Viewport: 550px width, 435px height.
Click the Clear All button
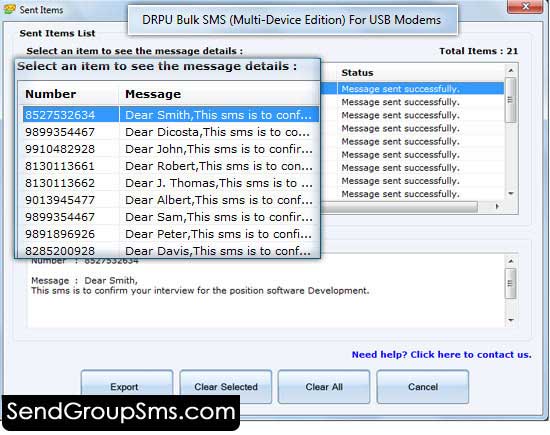click(x=324, y=387)
